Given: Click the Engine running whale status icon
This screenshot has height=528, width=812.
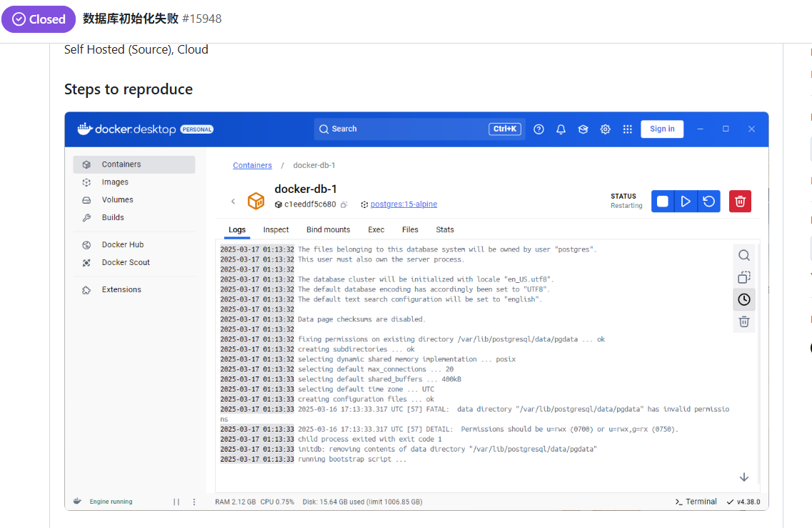Looking at the screenshot, I should [77, 501].
